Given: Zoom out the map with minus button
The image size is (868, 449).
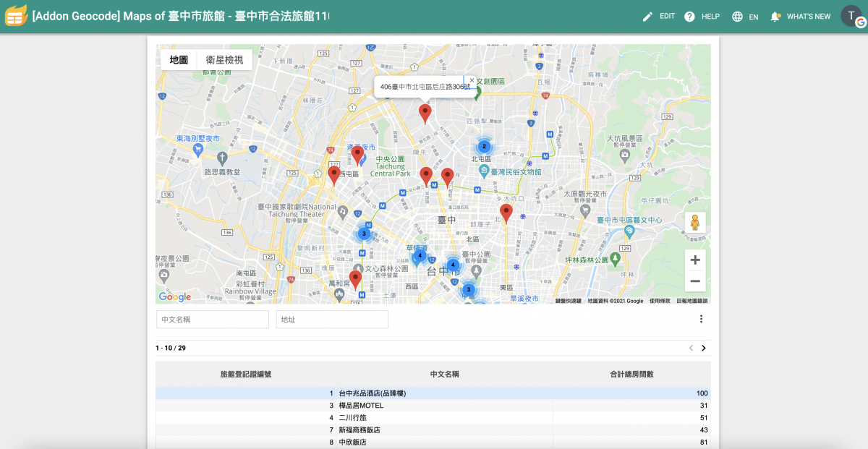Looking at the screenshot, I should (x=695, y=281).
